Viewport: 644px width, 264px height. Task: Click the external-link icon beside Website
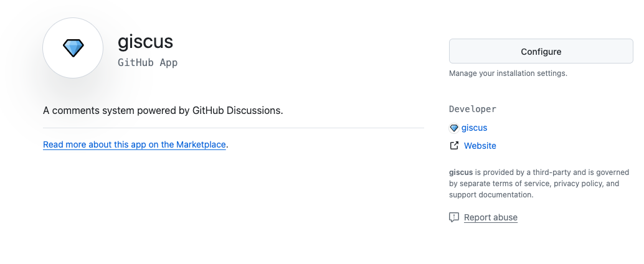(454, 145)
